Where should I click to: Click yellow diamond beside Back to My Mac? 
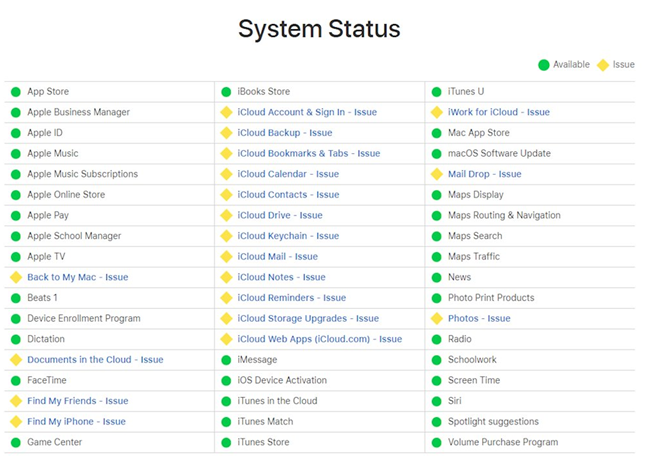16,277
